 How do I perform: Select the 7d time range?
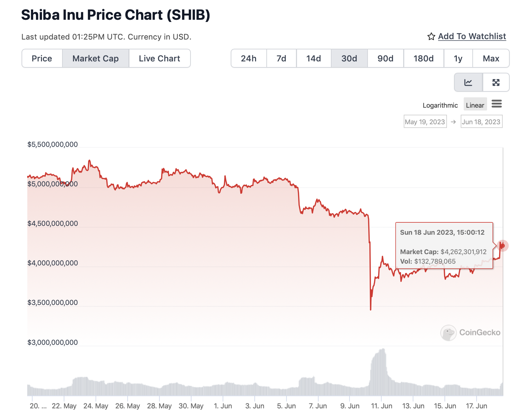coord(281,59)
